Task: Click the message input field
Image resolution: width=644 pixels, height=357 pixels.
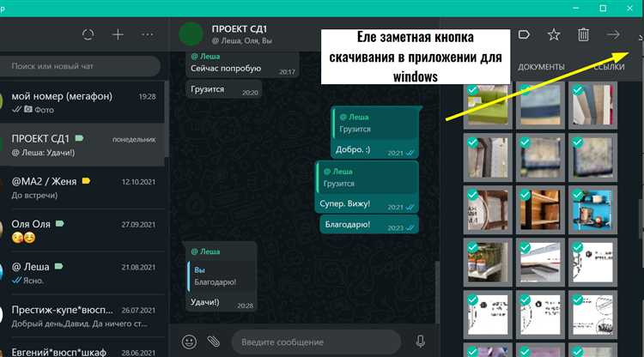Action: [316, 342]
